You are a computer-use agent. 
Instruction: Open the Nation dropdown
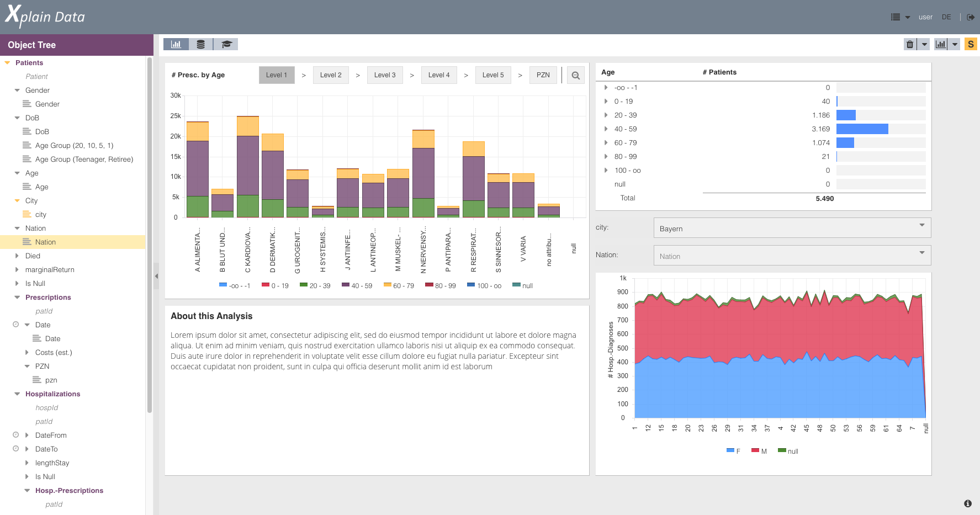click(x=792, y=256)
